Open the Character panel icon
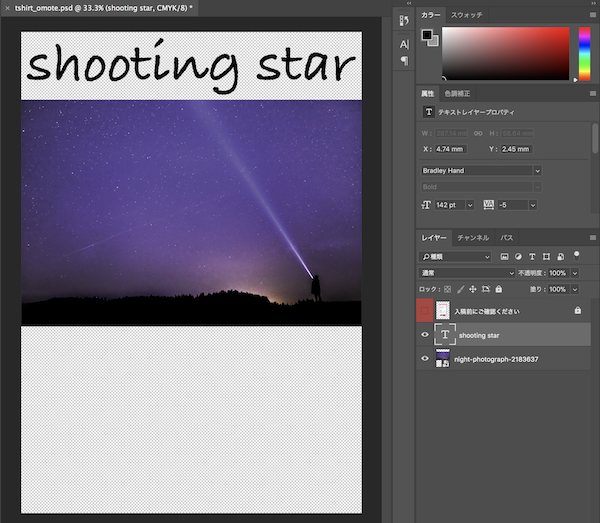Image resolution: width=600 pixels, height=523 pixels. coord(404,45)
